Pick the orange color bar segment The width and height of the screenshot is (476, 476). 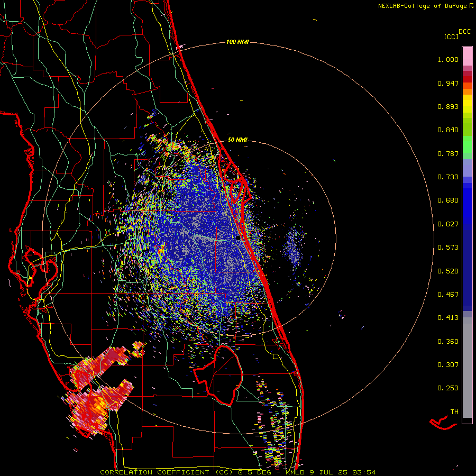pyautogui.click(x=467, y=91)
